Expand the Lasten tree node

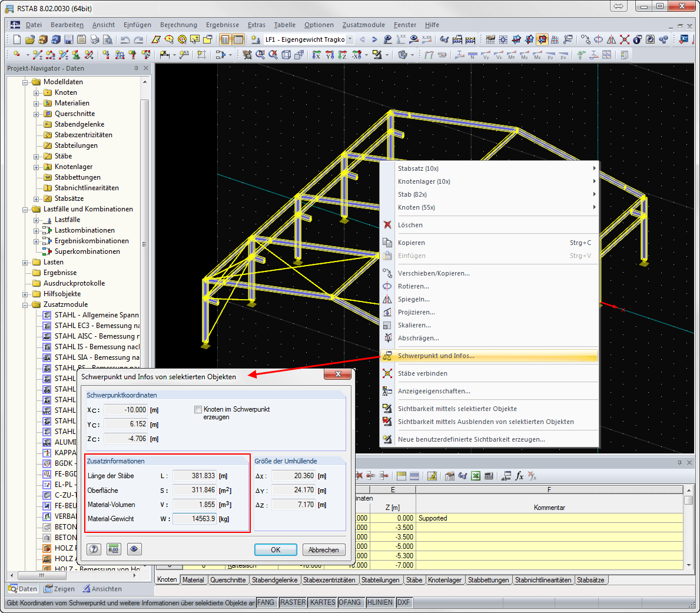(x=25, y=263)
